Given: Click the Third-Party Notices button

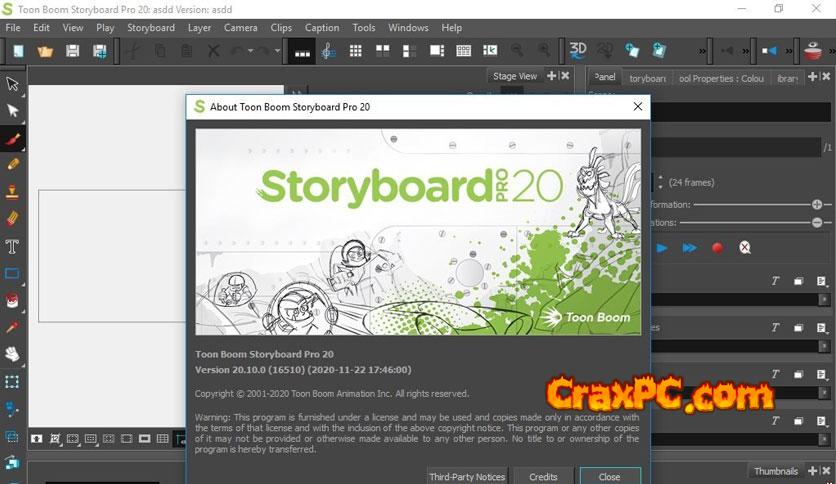Looking at the screenshot, I should tap(467, 476).
